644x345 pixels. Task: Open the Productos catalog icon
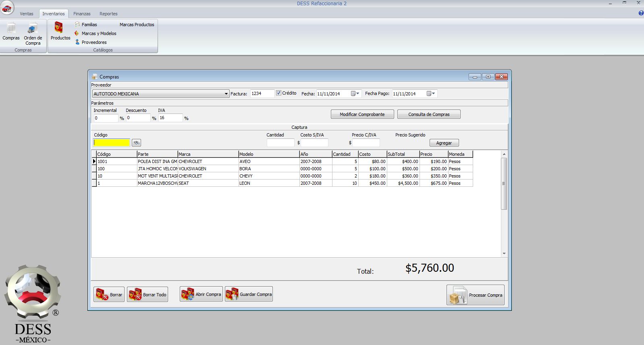60,31
